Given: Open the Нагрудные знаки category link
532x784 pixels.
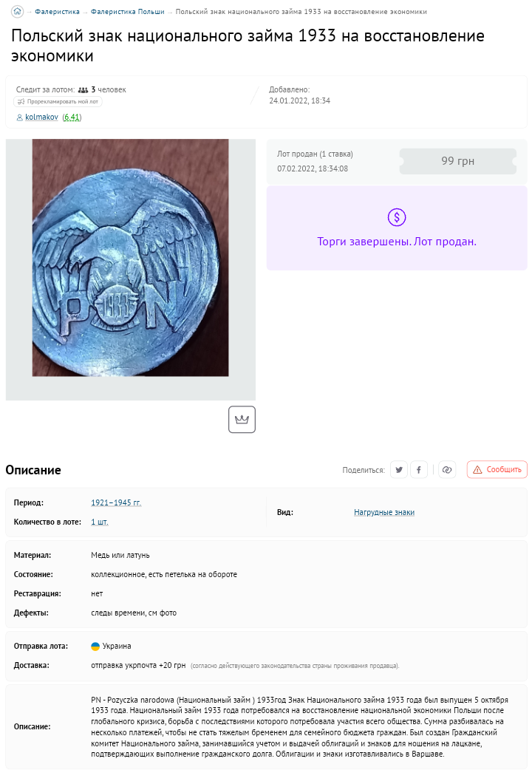Looking at the screenshot, I should (x=384, y=512).
